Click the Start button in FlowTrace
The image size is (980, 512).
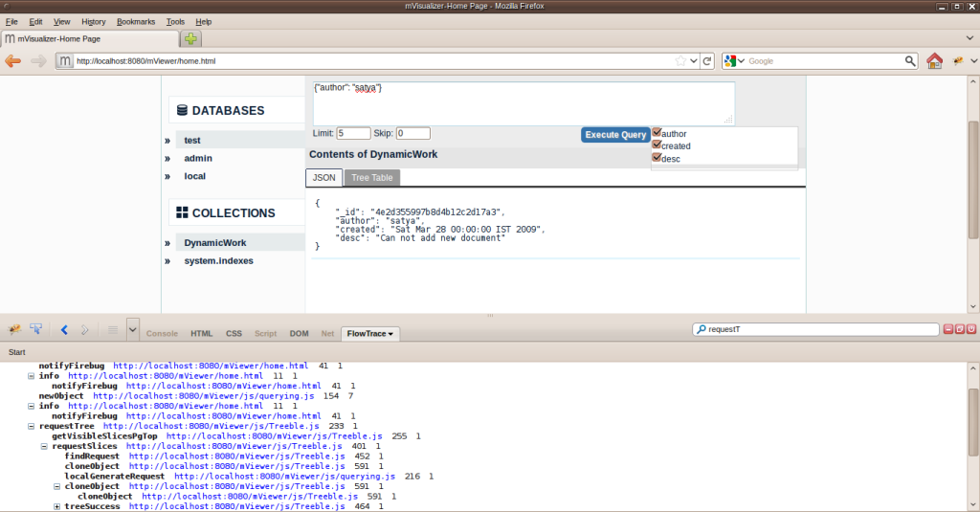coord(17,352)
